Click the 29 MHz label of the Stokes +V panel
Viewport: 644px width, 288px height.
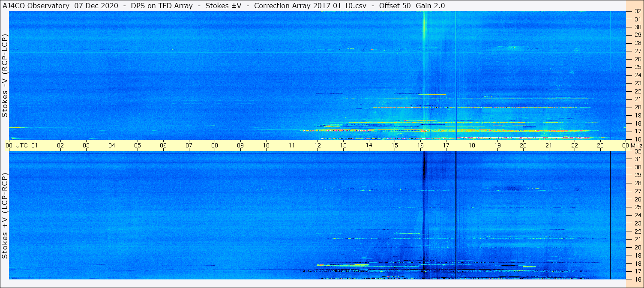click(x=637, y=175)
